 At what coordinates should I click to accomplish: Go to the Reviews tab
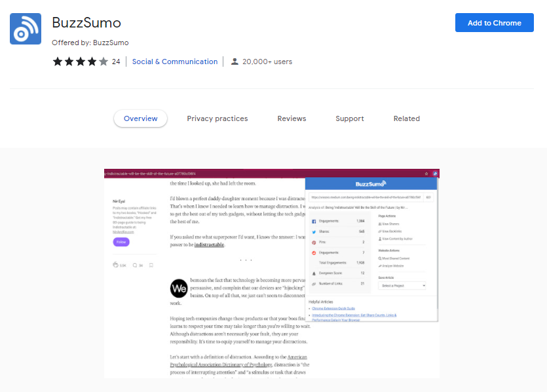[292, 118]
